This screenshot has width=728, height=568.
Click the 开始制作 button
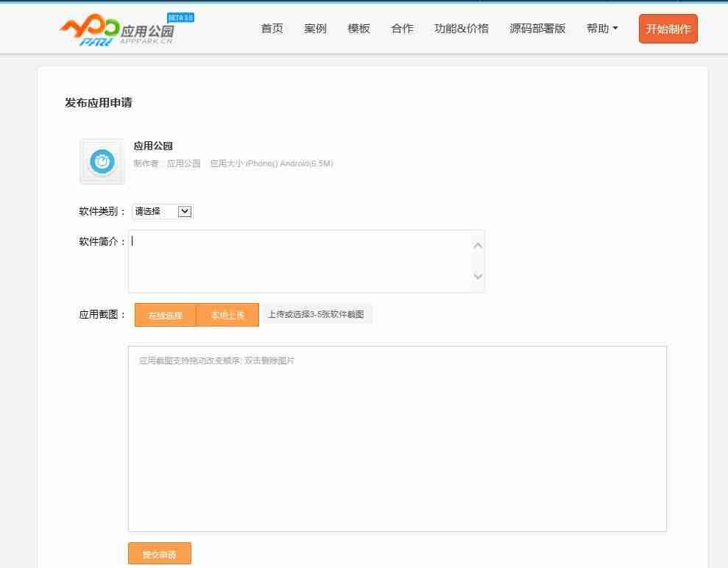[668, 29]
